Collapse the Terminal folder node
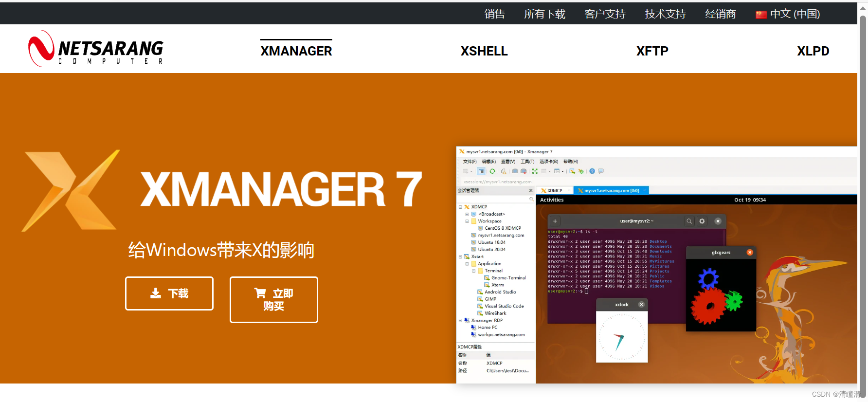 [x=474, y=271]
